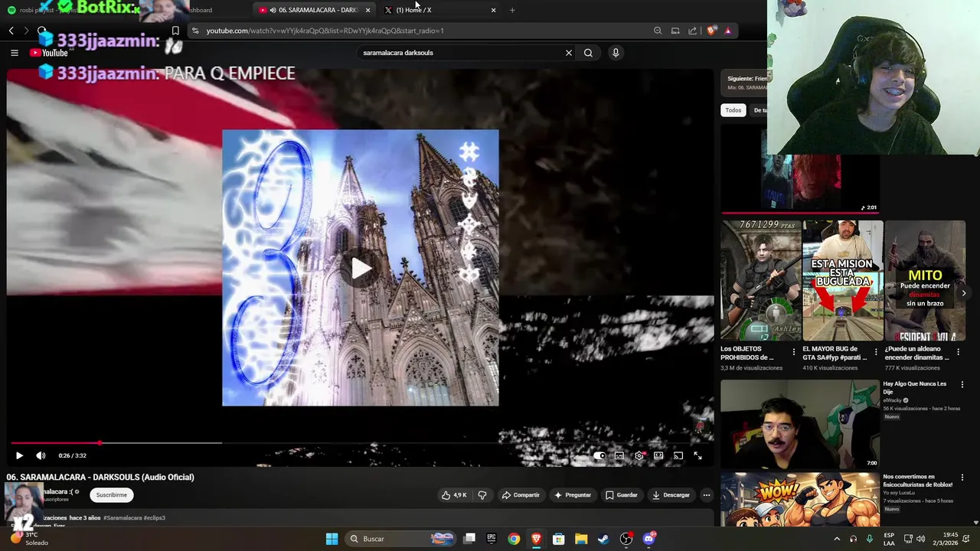Screen dimensions: 980x551
Task: Click the Descargar download button
Action: click(671, 495)
